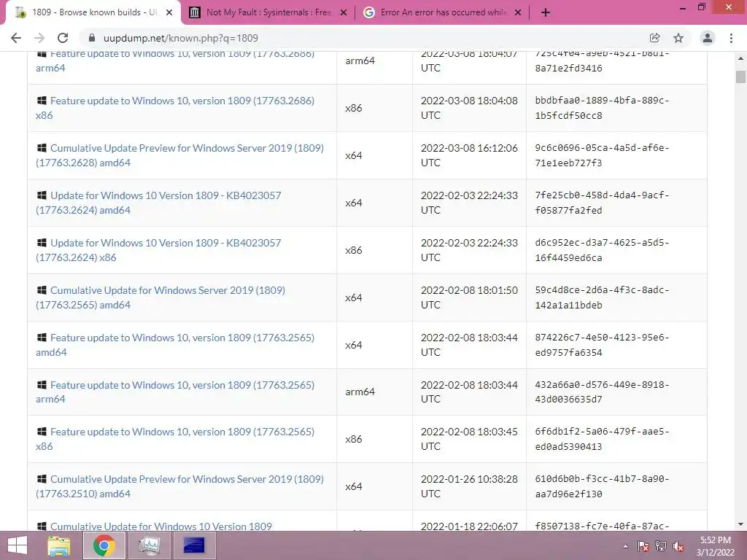747x560 pixels.
Task: Click UUID 6f6db1f2-5a06-479f-aae5-ed0ad5390413
Action: pos(602,439)
